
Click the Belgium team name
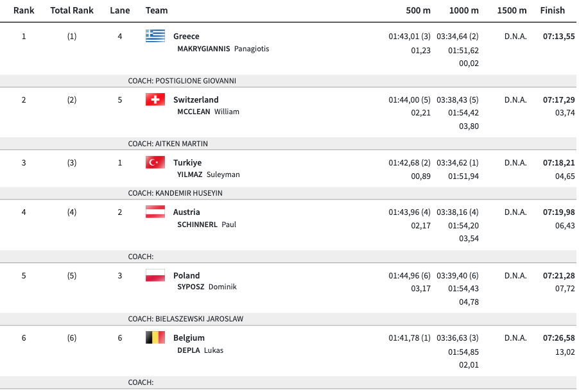point(189,338)
